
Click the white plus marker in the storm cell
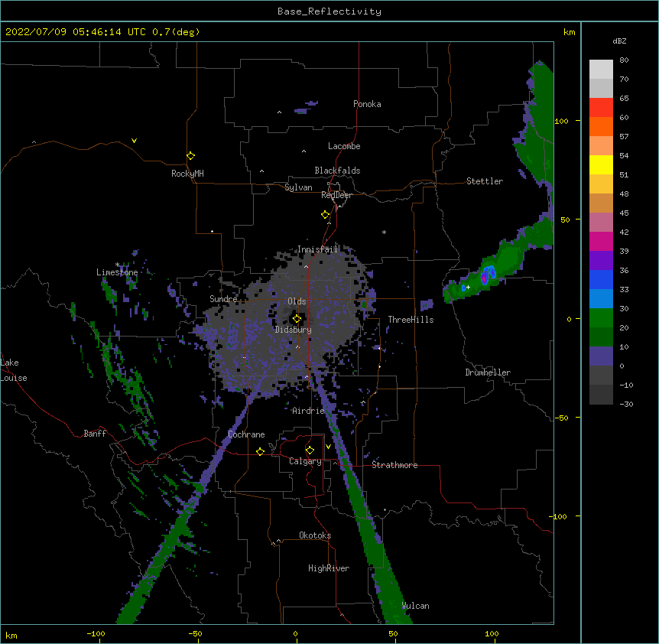[468, 287]
